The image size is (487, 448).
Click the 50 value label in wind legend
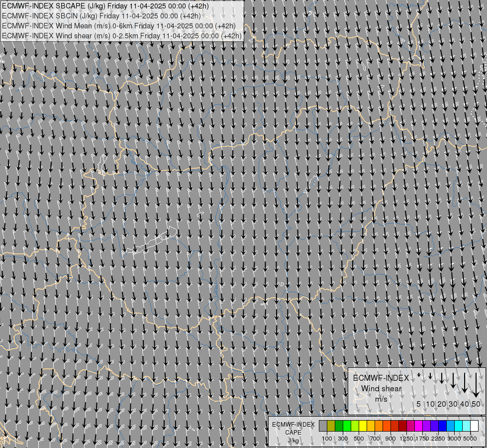coord(476,404)
